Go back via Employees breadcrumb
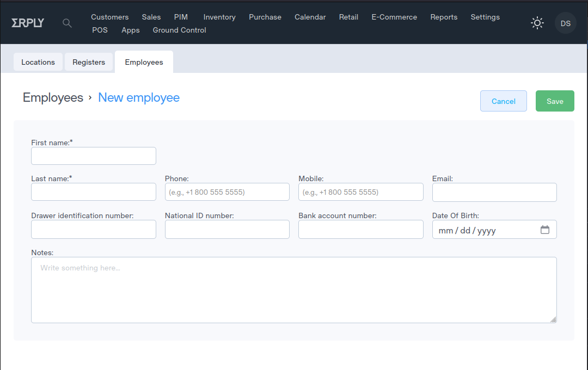 click(x=53, y=97)
